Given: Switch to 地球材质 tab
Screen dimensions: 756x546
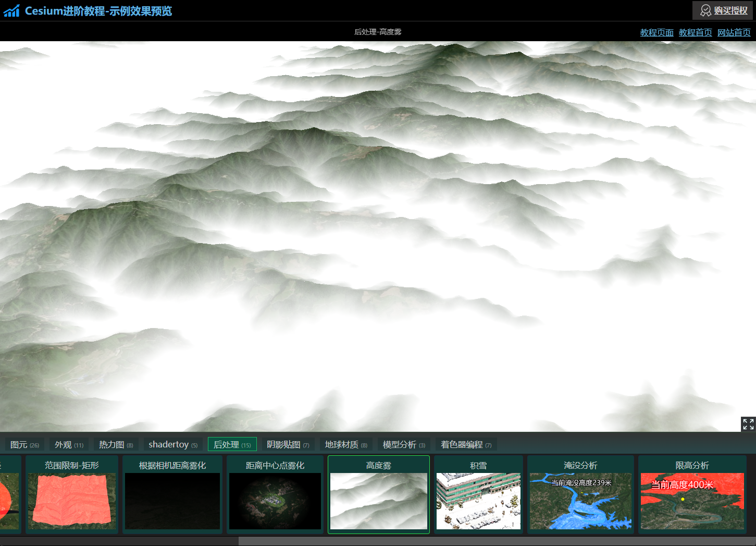Looking at the screenshot, I should click(x=346, y=444).
